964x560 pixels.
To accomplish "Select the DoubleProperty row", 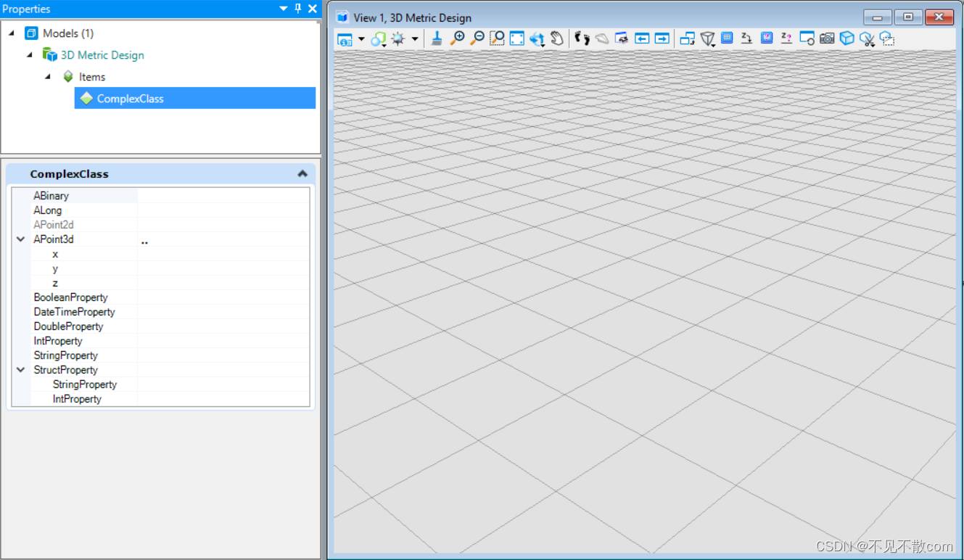I will pyautogui.click(x=161, y=326).
